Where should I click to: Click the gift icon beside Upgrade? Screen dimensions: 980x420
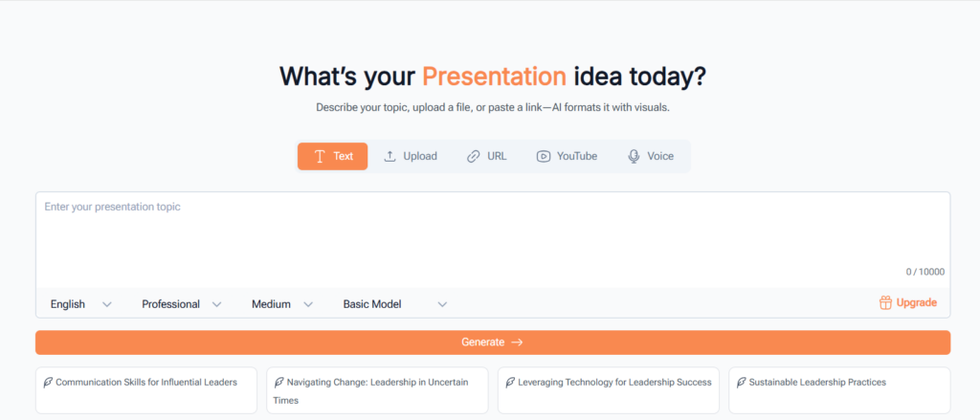tap(885, 303)
